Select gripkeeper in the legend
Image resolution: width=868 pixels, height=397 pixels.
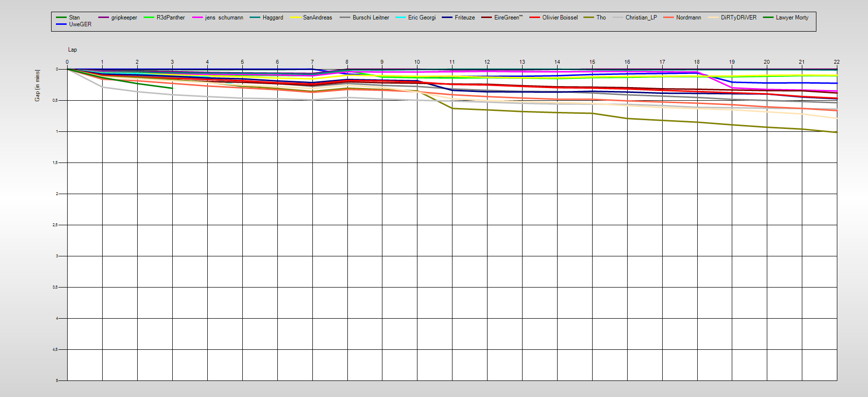pyautogui.click(x=124, y=18)
